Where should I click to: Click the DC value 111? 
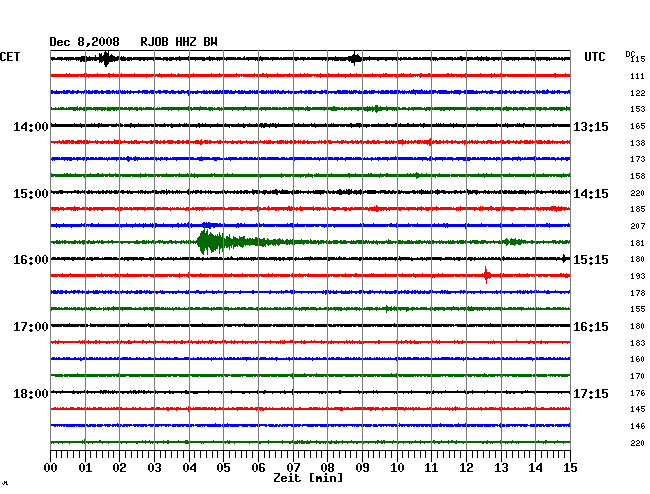(x=638, y=76)
